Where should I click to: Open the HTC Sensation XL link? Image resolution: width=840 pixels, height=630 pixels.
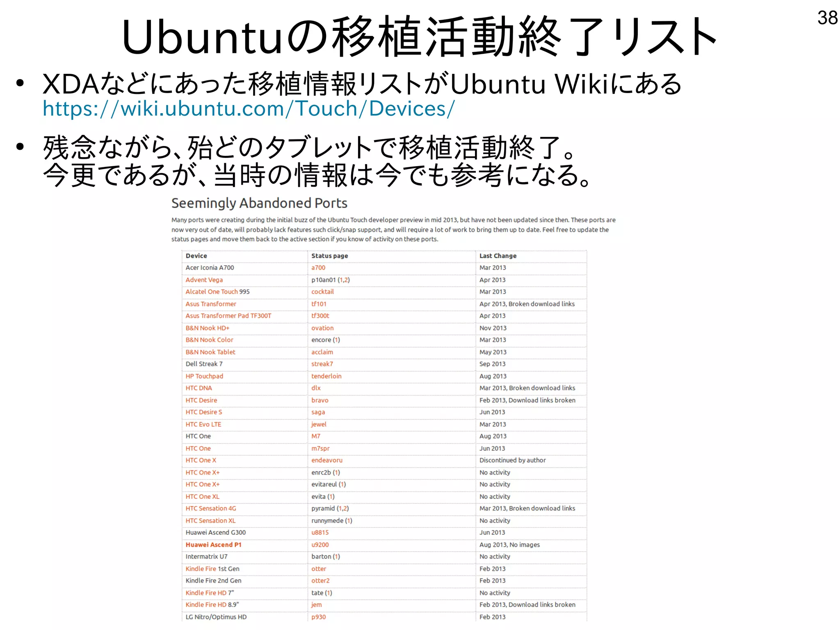(x=210, y=521)
